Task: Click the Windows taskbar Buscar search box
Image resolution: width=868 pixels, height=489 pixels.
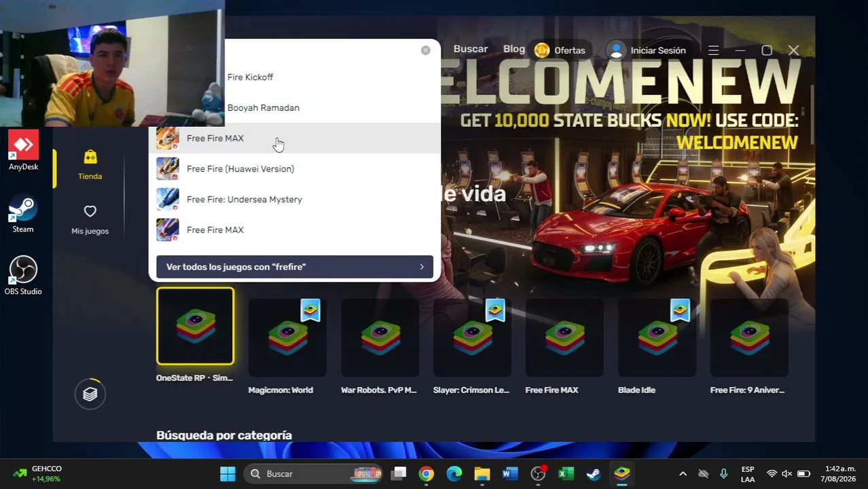Action: tap(314, 473)
